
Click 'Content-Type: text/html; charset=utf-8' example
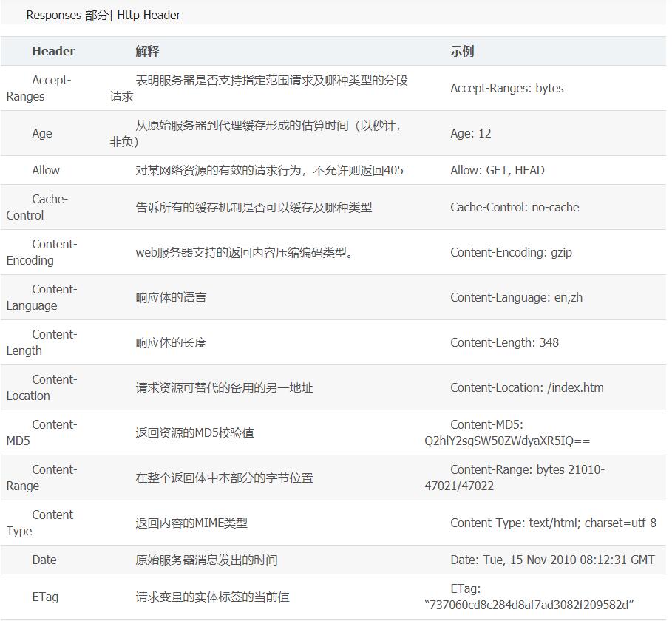coord(553,523)
